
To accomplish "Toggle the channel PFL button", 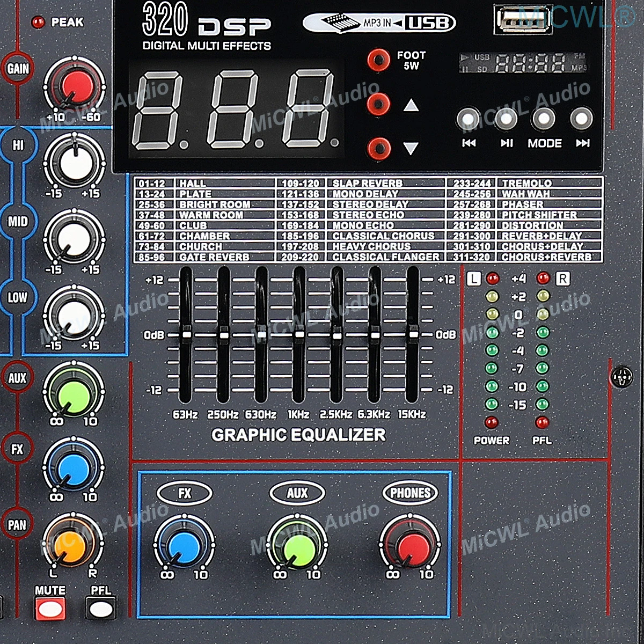I will (x=101, y=609).
